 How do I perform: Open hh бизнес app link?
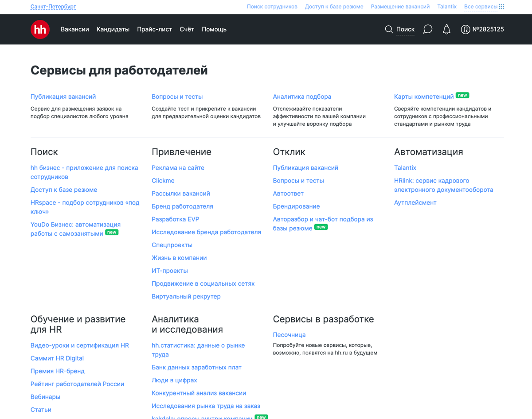pyautogui.click(x=84, y=172)
